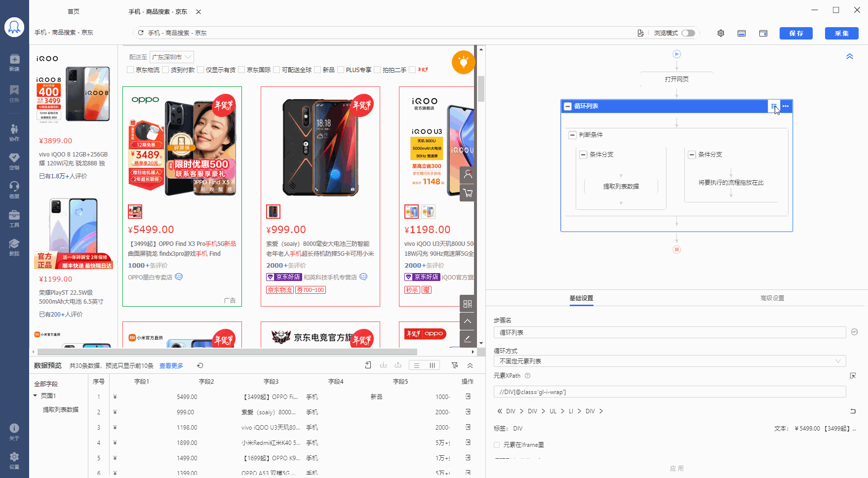Click the page-source icon beside 浏览模式

pos(640,33)
